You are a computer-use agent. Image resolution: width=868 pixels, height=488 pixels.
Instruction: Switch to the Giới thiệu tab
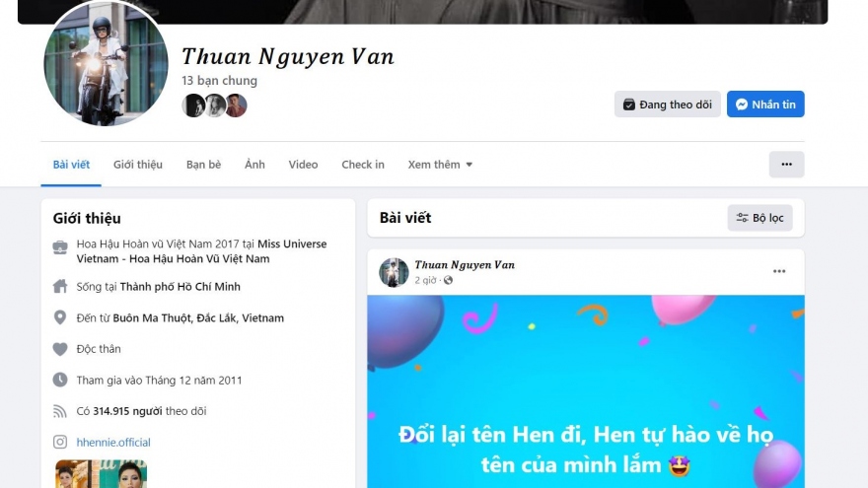[138, 165]
